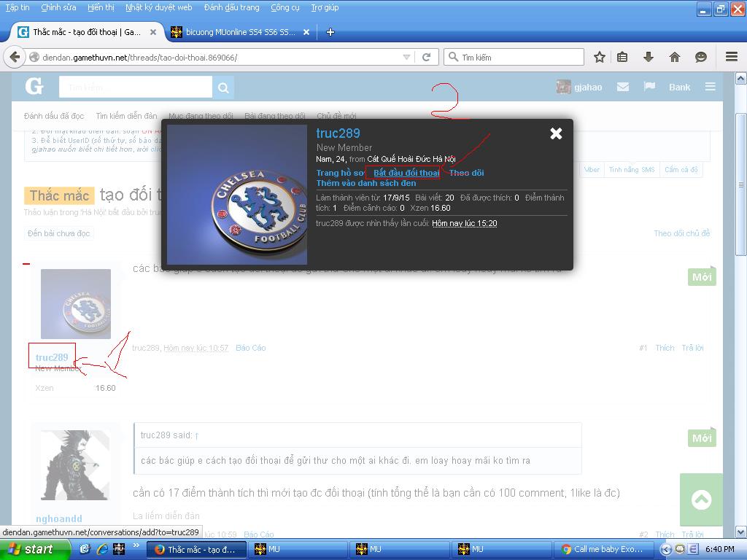Click 'Trả lời' on post #1

click(x=693, y=348)
